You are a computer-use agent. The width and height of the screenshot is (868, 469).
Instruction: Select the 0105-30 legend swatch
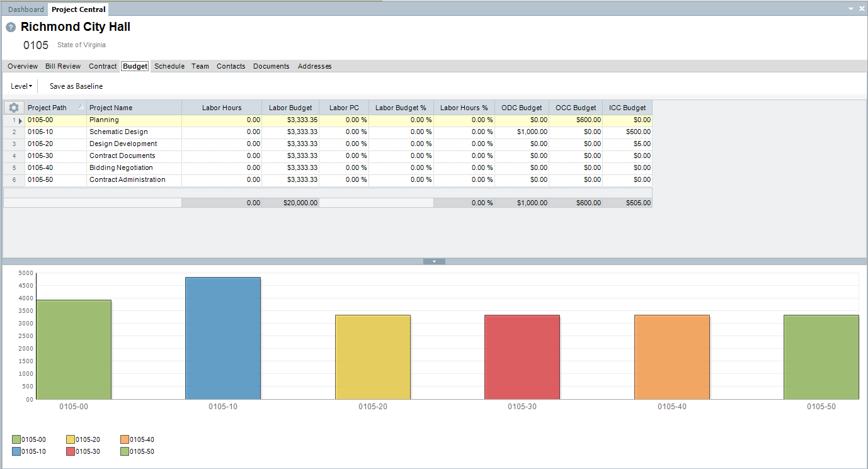click(71, 451)
